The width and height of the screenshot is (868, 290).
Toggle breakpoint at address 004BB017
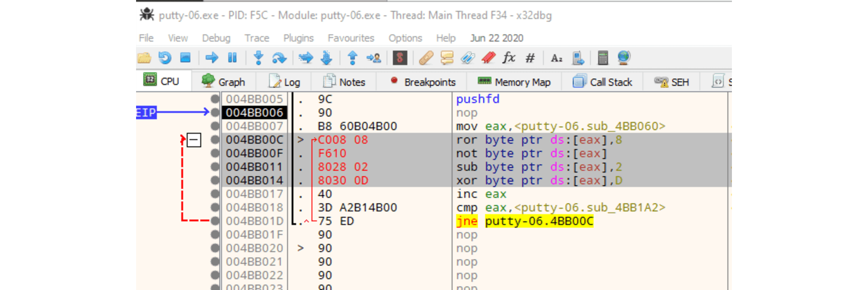click(215, 194)
